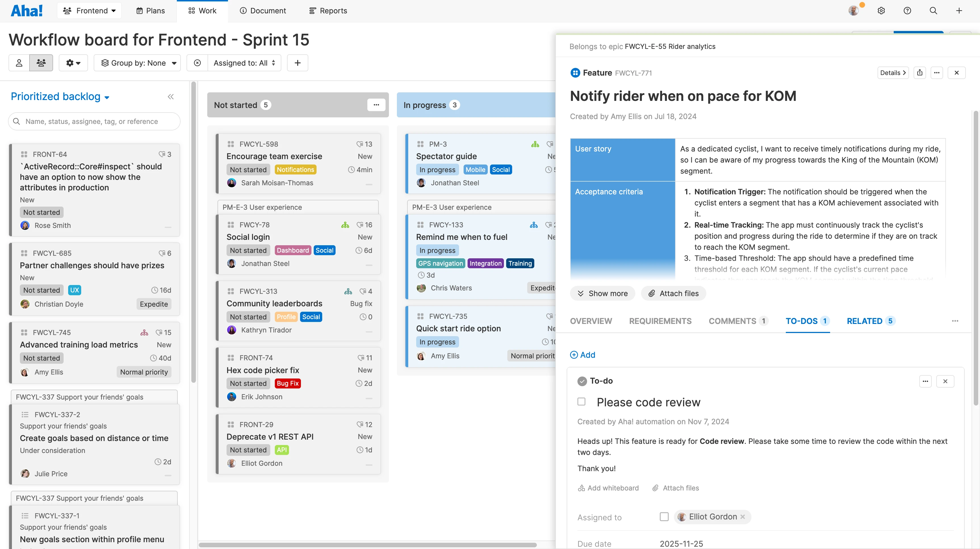Expand the Prioritized backlog dropdown
Image resolution: width=980 pixels, height=549 pixels.
click(x=60, y=96)
